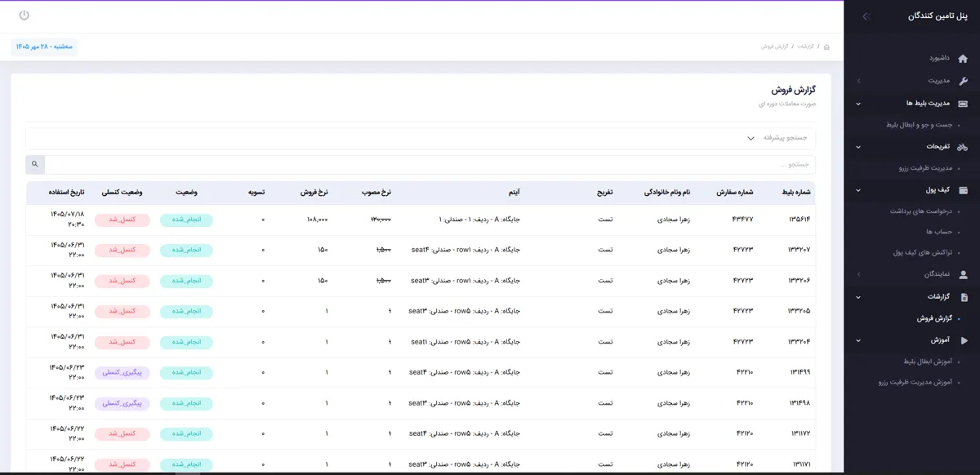This screenshot has height=475, width=980.
Task: Open آموزش مدیریت ظرفیت رزرو menu item
Action: [x=915, y=382]
